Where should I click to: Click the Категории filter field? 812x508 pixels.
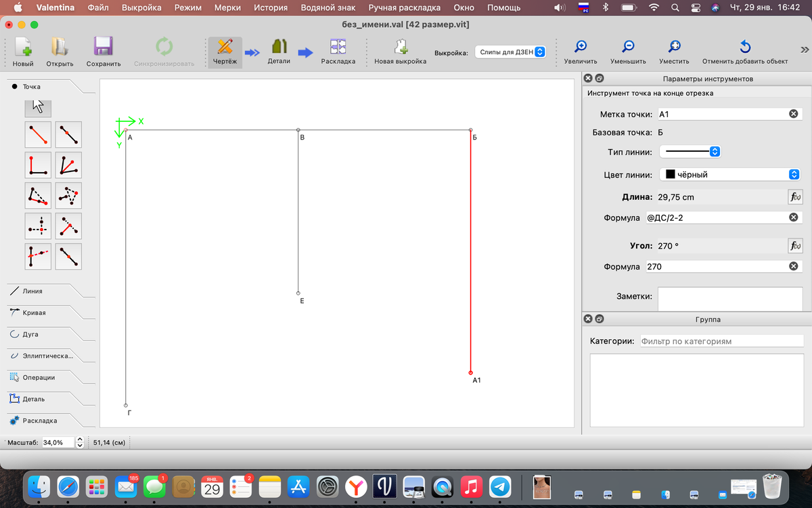721,341
